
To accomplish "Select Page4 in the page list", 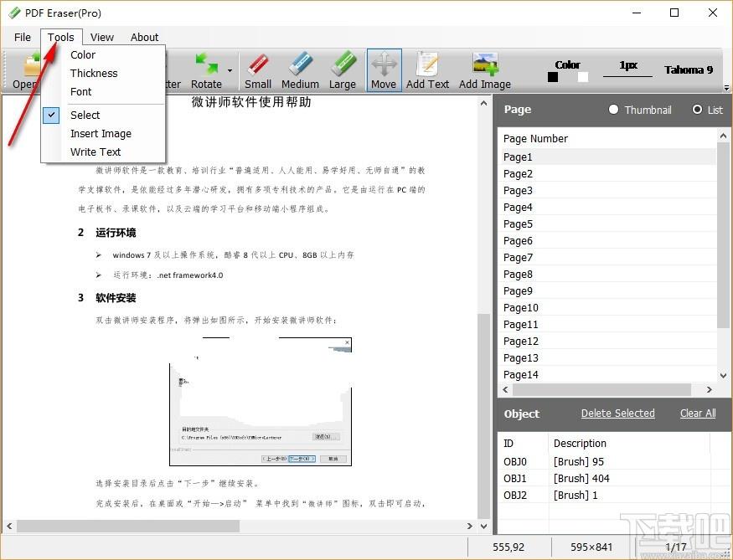I will tap(607, 208).
